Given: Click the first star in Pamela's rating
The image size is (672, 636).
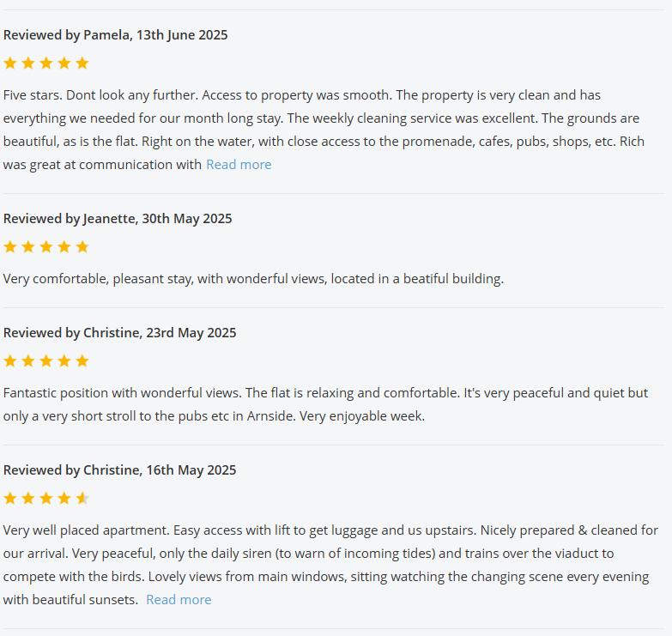Looking at the screenshot, I should click(x=10, y=63).
